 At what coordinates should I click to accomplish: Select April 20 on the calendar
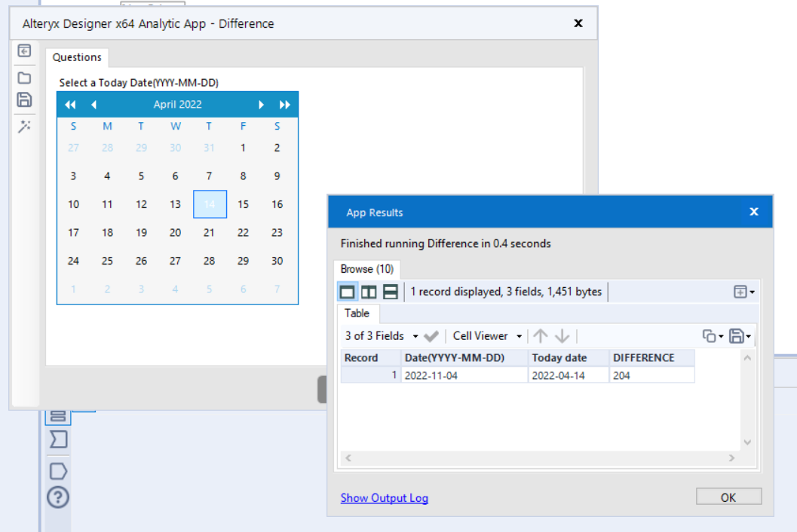click(175, 233)
